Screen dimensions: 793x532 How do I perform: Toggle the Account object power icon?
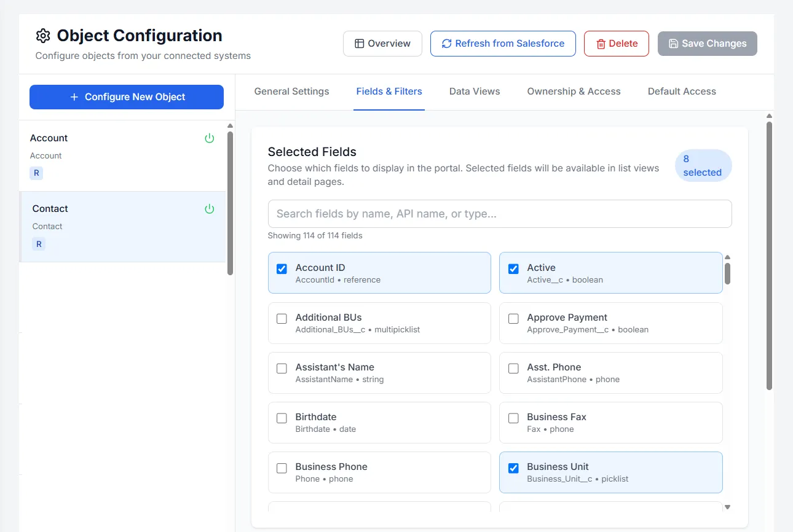(x=210, y=138)
